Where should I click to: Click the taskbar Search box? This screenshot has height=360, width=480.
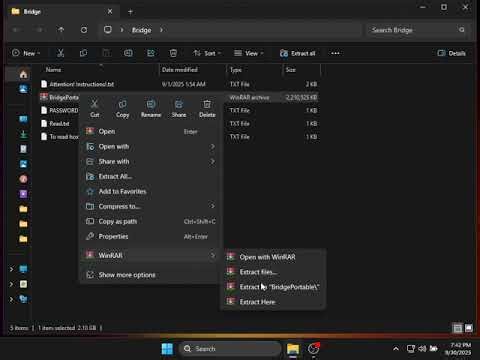[230, 349]
